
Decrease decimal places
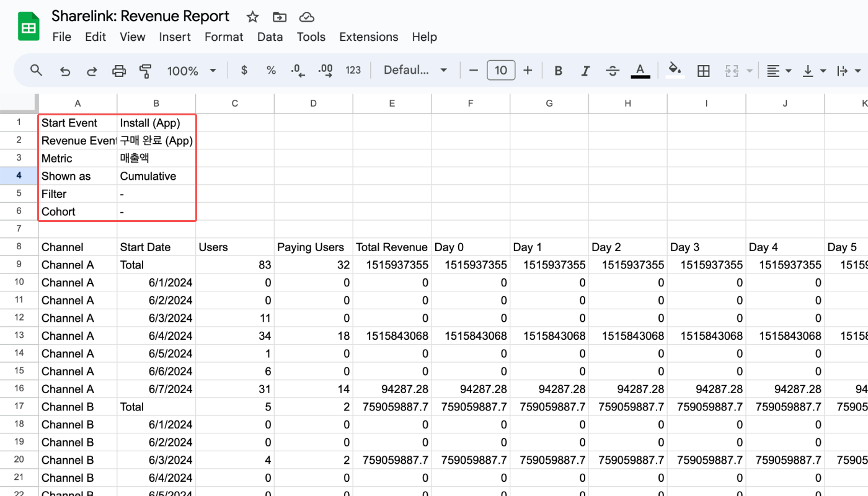pyautogui.click(x=298, y=71)
